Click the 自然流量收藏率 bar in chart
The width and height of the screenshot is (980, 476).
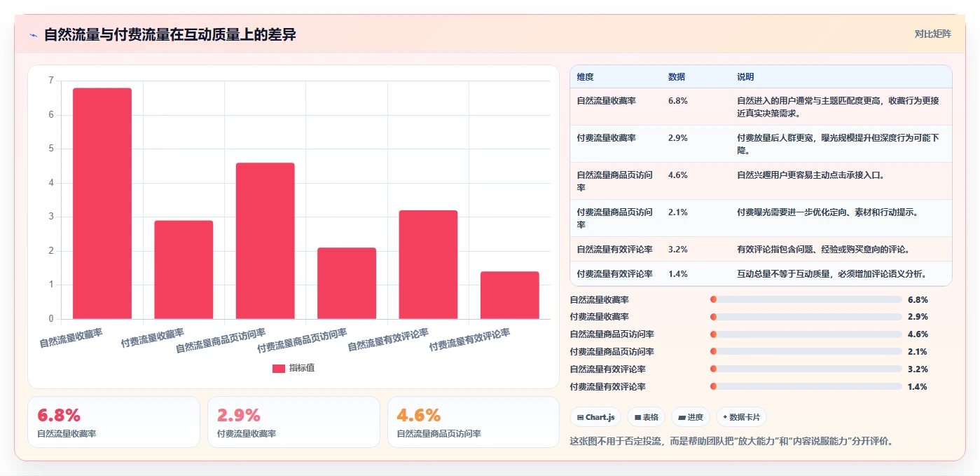[102, 203]
